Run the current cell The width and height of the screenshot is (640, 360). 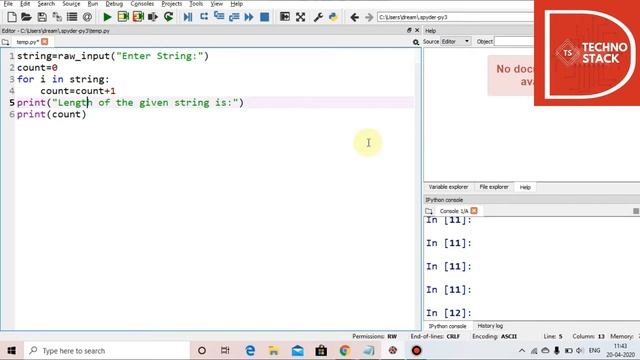coord(123,17)
